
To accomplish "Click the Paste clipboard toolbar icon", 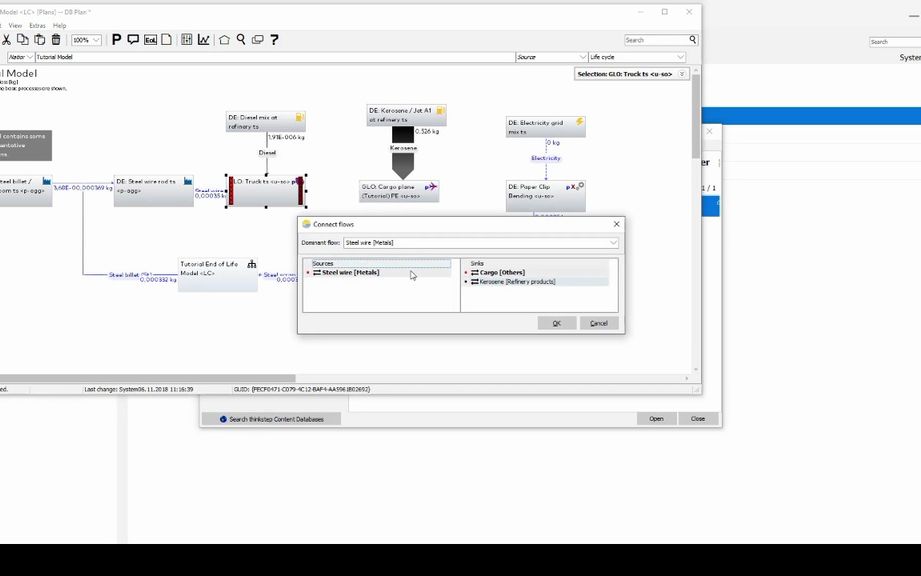I will point(39,39).
